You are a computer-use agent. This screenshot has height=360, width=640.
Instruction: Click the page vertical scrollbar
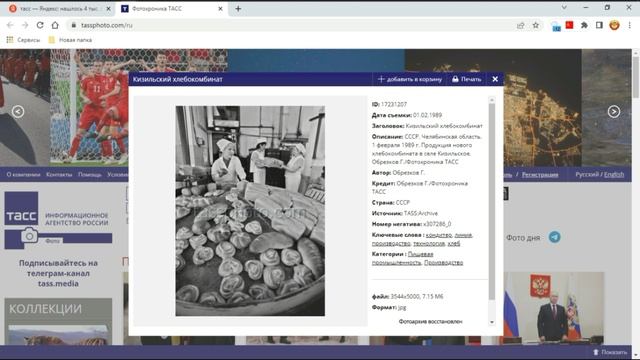[x=636, y=78]
